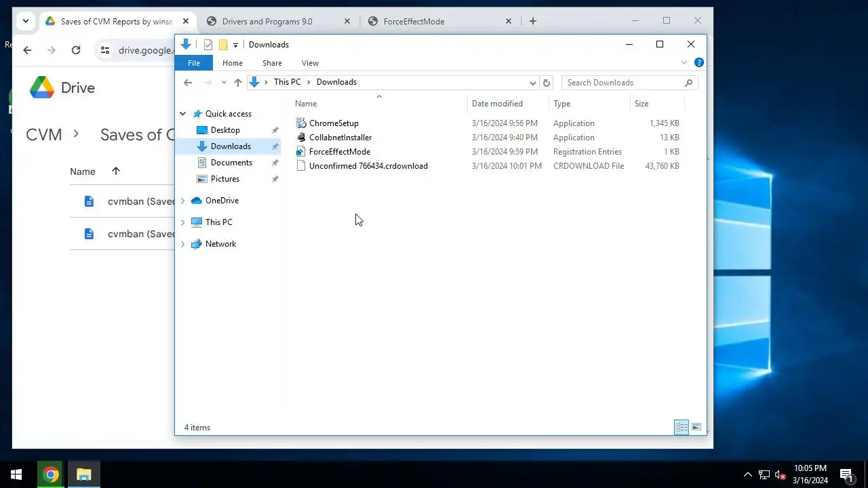The width and height of the screenshot is (868, 488).
Task: Click the muted volume tray icon
Action: click(781, 474)
